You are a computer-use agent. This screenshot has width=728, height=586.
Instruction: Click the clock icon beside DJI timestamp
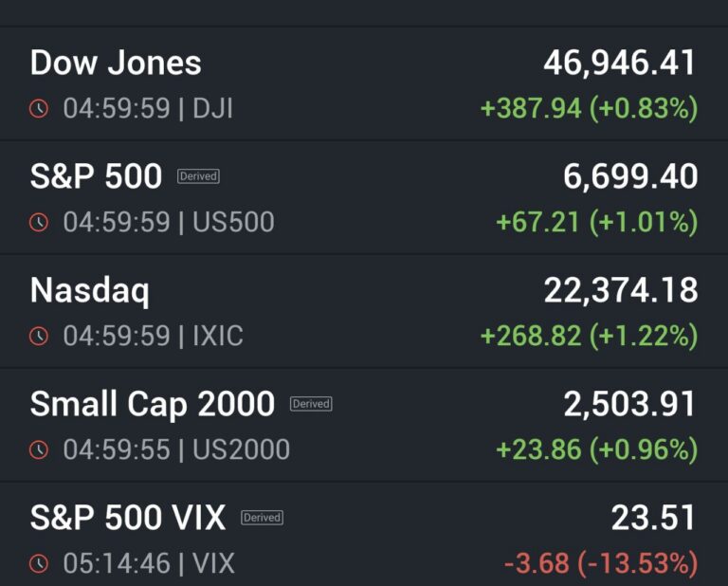[39, 109]
